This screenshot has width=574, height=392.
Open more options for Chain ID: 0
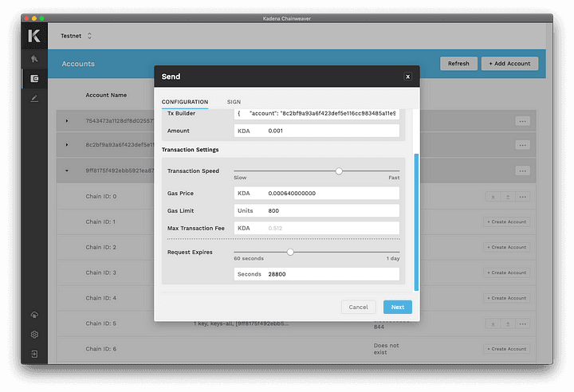[x=522, y=197]
